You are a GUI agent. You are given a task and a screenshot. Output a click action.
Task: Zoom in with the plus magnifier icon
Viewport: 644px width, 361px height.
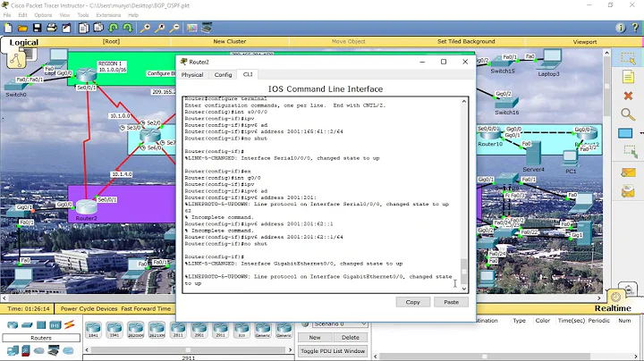click(145, 28)
